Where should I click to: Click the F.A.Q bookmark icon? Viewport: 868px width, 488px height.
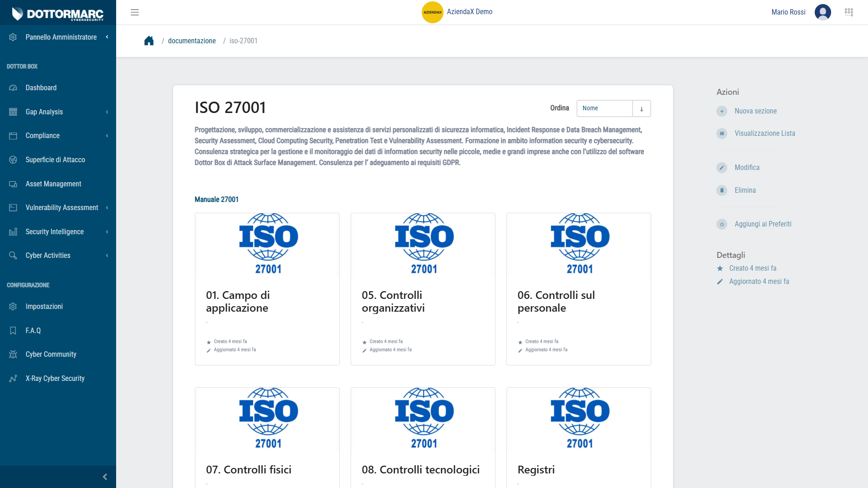pos(13,331)
